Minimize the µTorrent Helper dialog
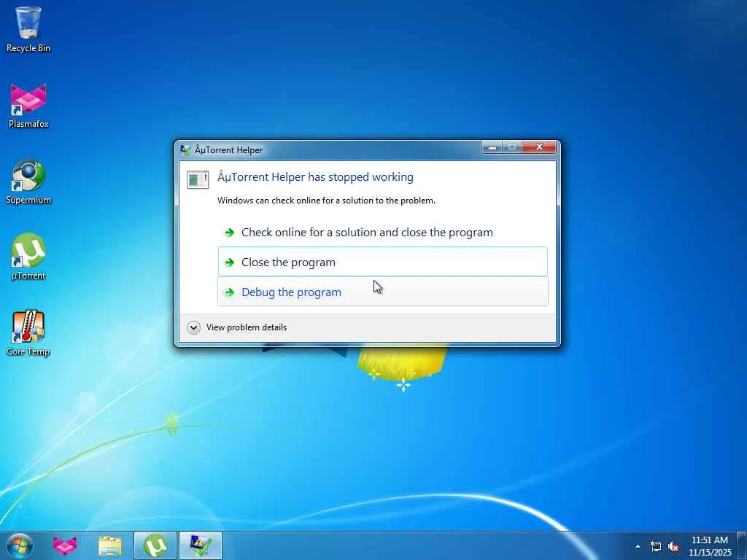Image resolution: width=747 pixels, height=560 pixels. (x=492, y=147)
